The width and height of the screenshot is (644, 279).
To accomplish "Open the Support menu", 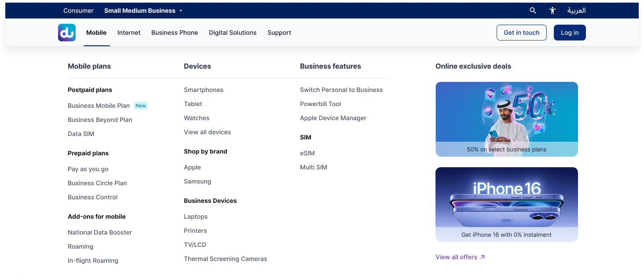I will 279,33.
